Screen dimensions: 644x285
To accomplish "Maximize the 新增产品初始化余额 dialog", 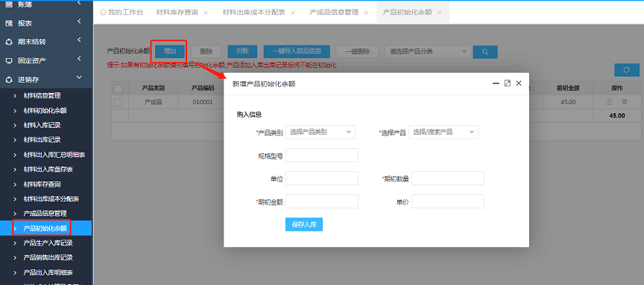I will point(508,83).
